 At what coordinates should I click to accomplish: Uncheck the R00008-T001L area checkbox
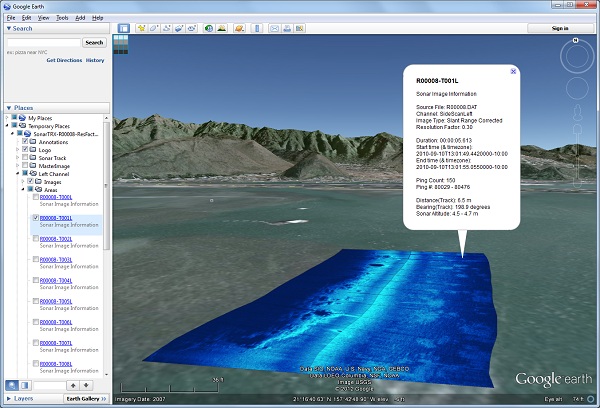pos(37,217)
